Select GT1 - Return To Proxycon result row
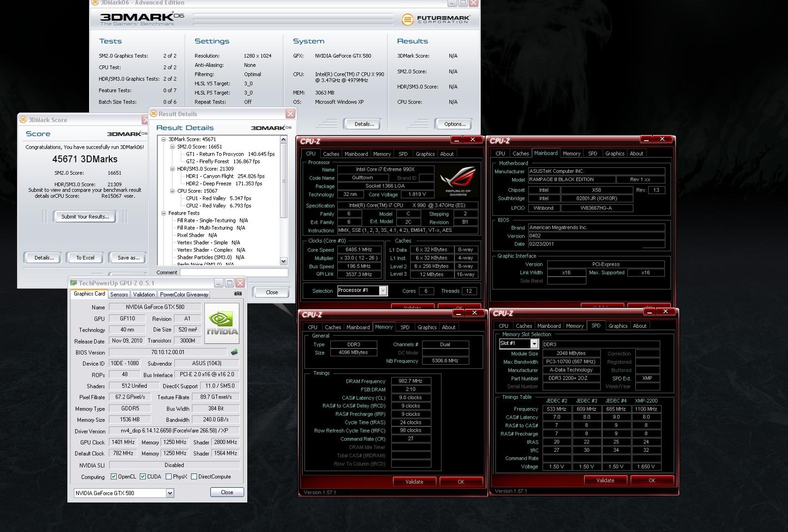The width and height of the screenshot is (788, 532). click(x=230, y=154)
